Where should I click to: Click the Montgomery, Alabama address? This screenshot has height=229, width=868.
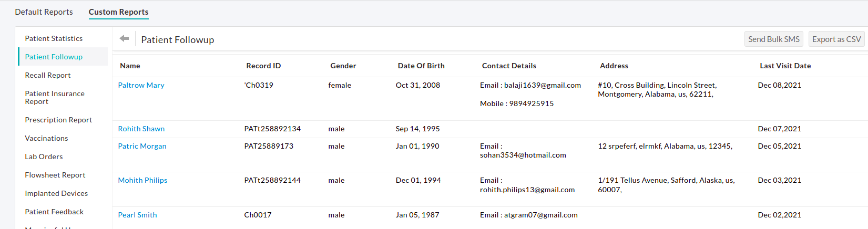pos(657,89)
